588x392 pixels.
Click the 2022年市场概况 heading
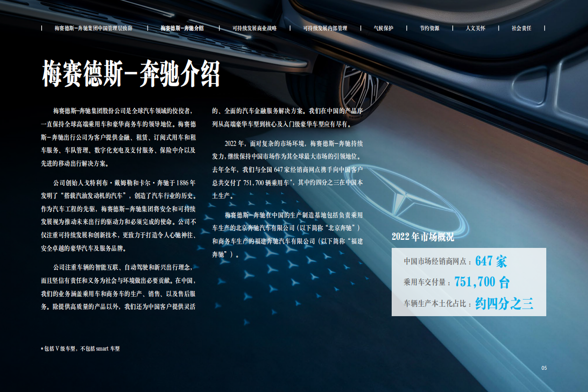tap(423, 237)
